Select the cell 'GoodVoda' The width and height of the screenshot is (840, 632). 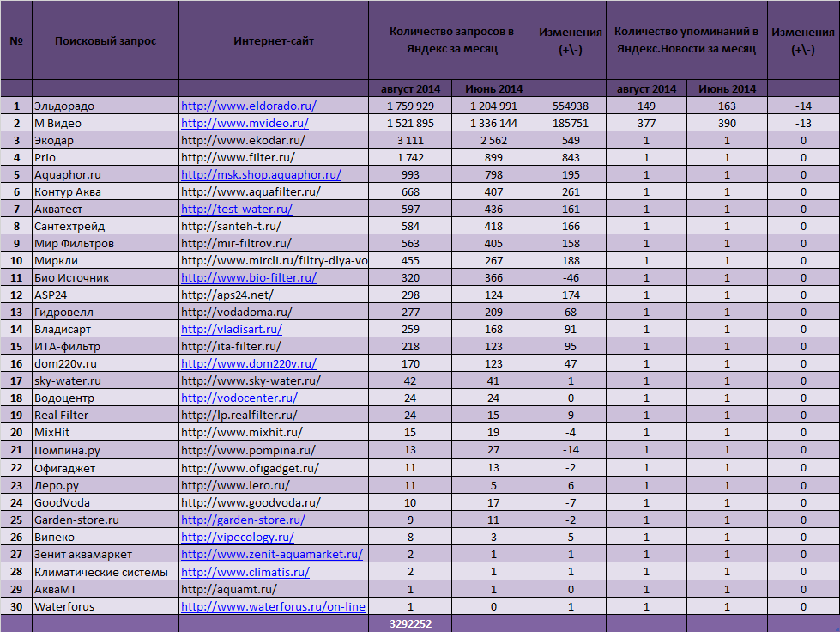click(x=106, y=502)
